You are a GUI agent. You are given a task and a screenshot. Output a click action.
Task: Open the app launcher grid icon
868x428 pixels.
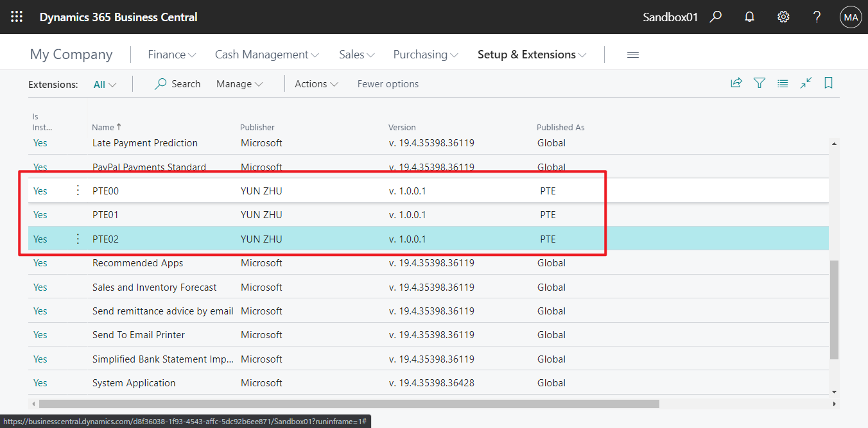pos(17,17)
